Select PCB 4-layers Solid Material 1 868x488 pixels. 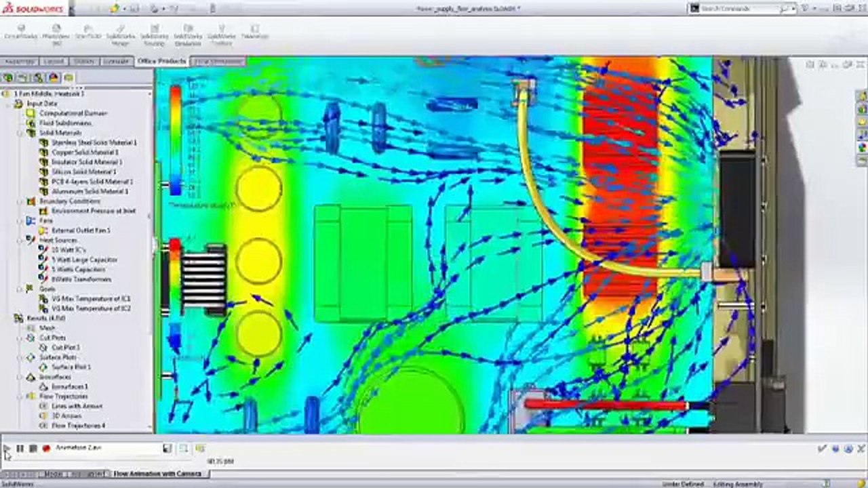(92, 182)
